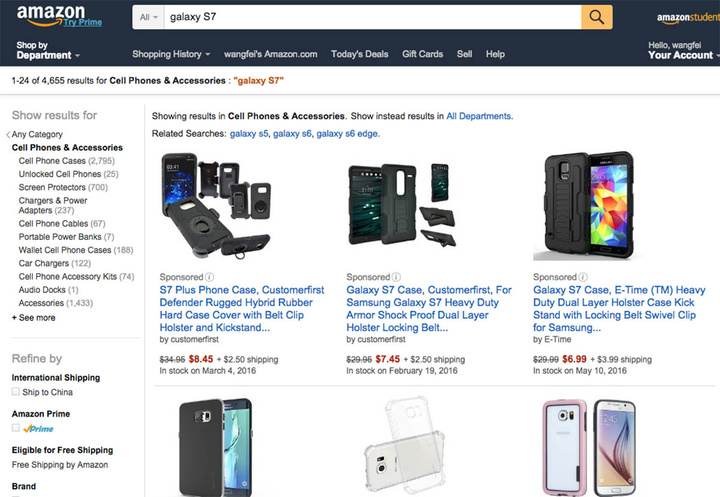720x497 pixels.
Task: Open the Amazon logo home page
Action: point(49,16)
